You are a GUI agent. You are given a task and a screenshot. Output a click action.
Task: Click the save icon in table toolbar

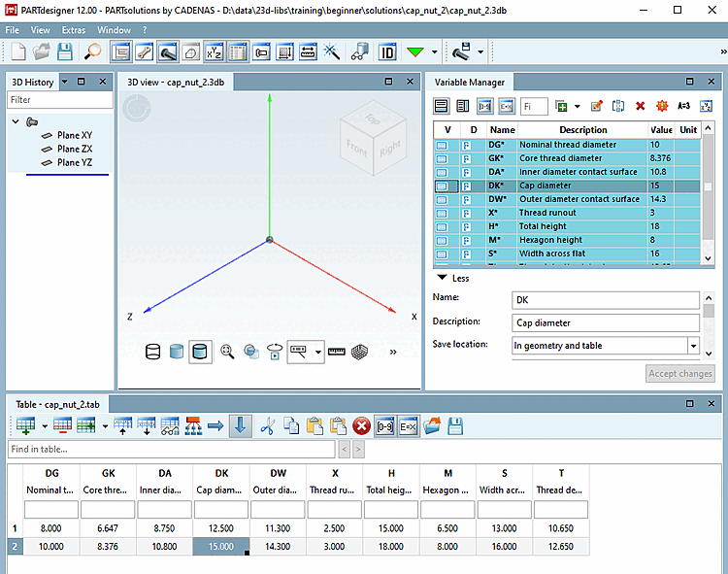[454, 425]
